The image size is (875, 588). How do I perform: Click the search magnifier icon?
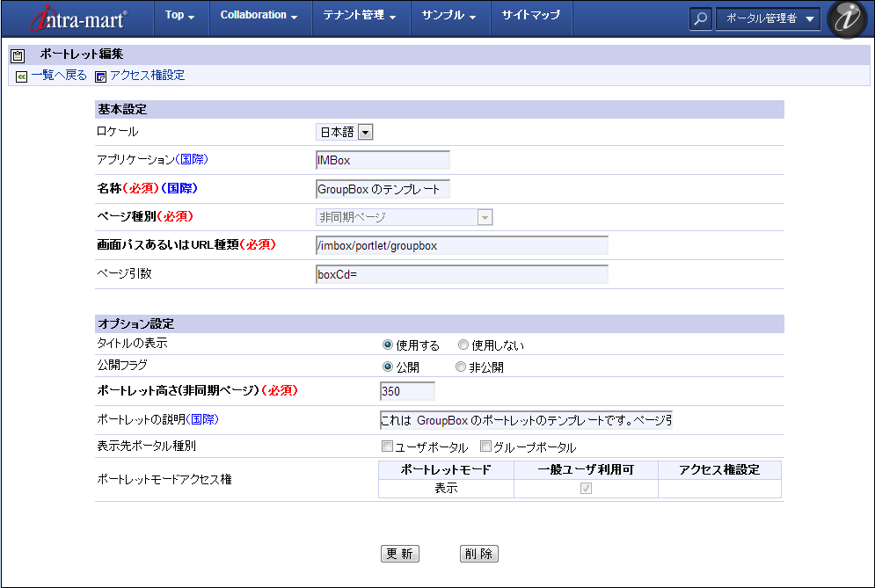(x=700, y=18)
